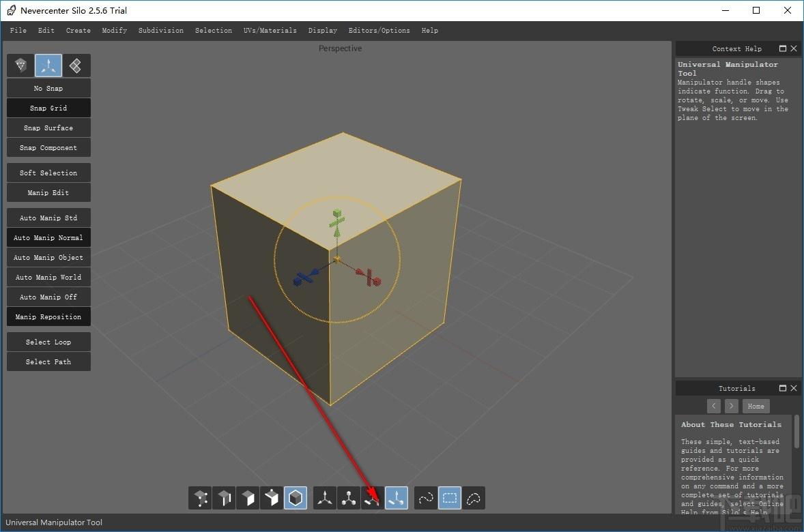Grab the blue axis manipulator handle
The width and height of the screenshot is (804, 532).
click(305, 278)
